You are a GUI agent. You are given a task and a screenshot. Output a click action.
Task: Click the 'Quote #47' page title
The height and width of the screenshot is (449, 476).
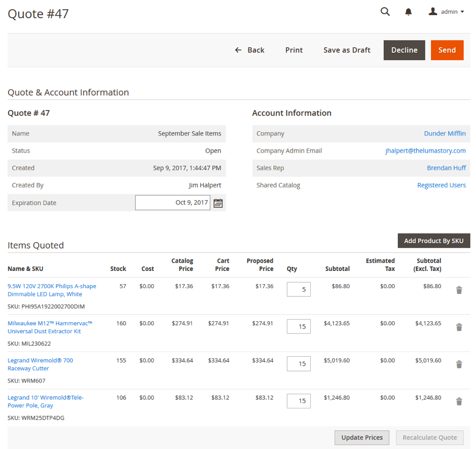coord(38,14)
